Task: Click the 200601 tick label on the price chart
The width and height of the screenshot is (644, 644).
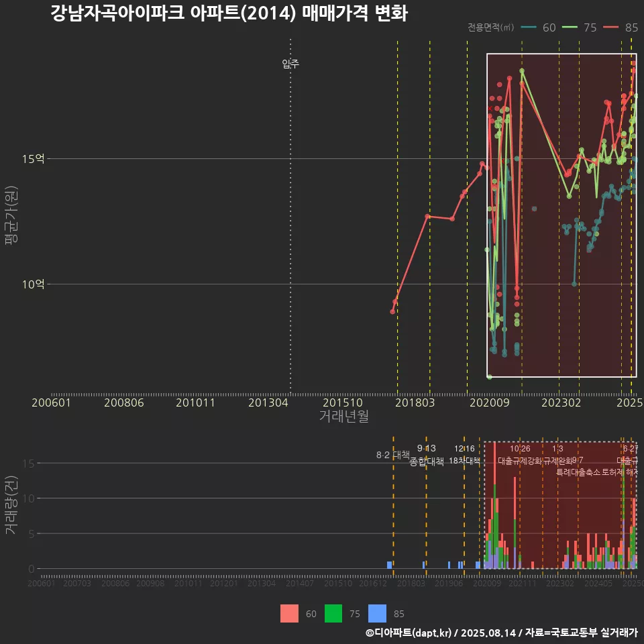Action: pyautogui.click(x=52, y=402)
